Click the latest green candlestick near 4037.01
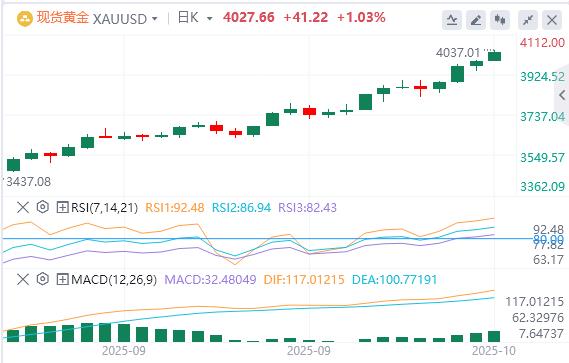569x363 pixels. click(x=494, y=56)
